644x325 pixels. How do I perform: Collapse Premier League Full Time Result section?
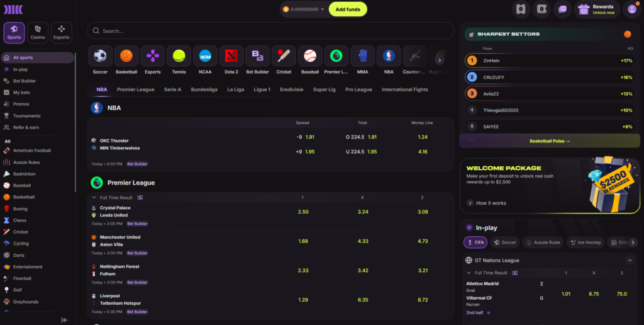[94, 198]
